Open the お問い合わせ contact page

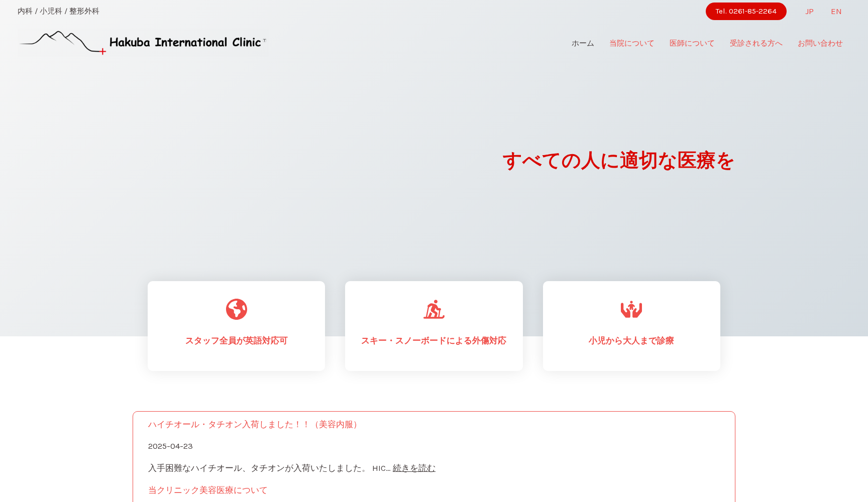click(820, 43)
